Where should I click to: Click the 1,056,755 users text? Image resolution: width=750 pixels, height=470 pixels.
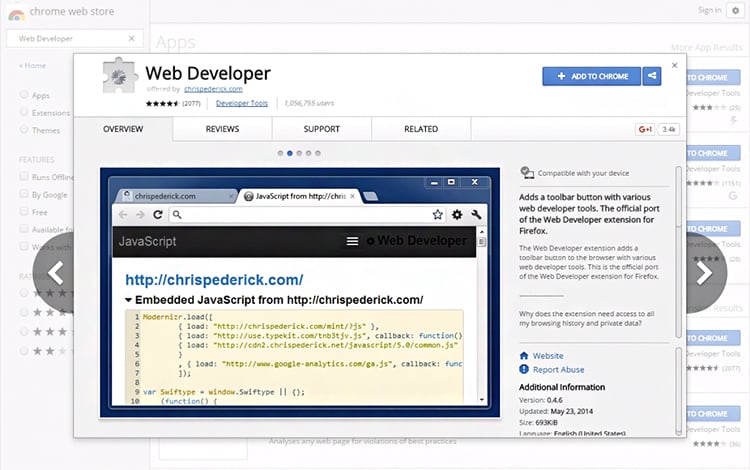click(309, 103)
